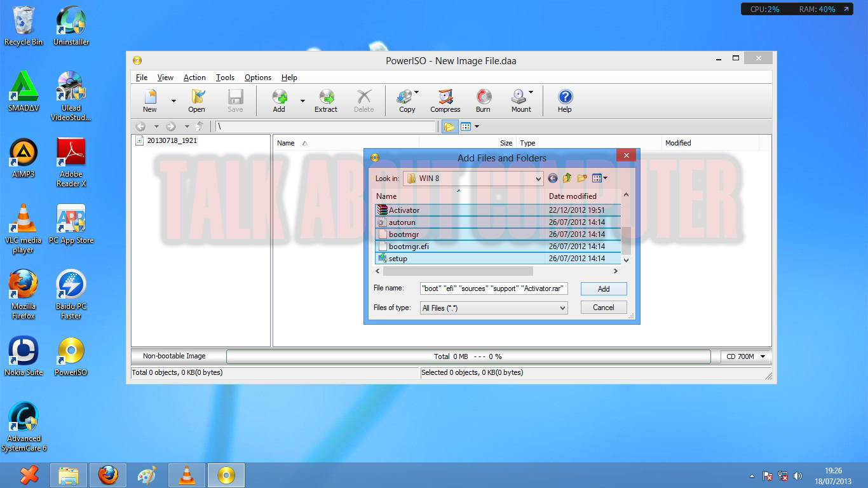This screenshot has height=488, width=868.
Task: Sort by the Modified column header
Action: tap(678, 143)
